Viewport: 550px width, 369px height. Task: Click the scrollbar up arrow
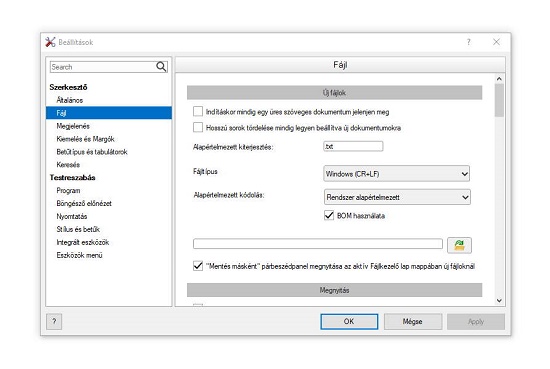pos(499,79)
